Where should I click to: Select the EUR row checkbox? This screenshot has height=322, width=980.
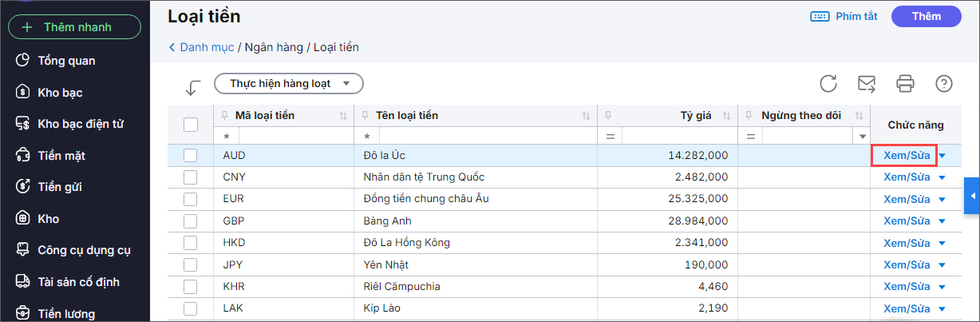coord(191,199)
